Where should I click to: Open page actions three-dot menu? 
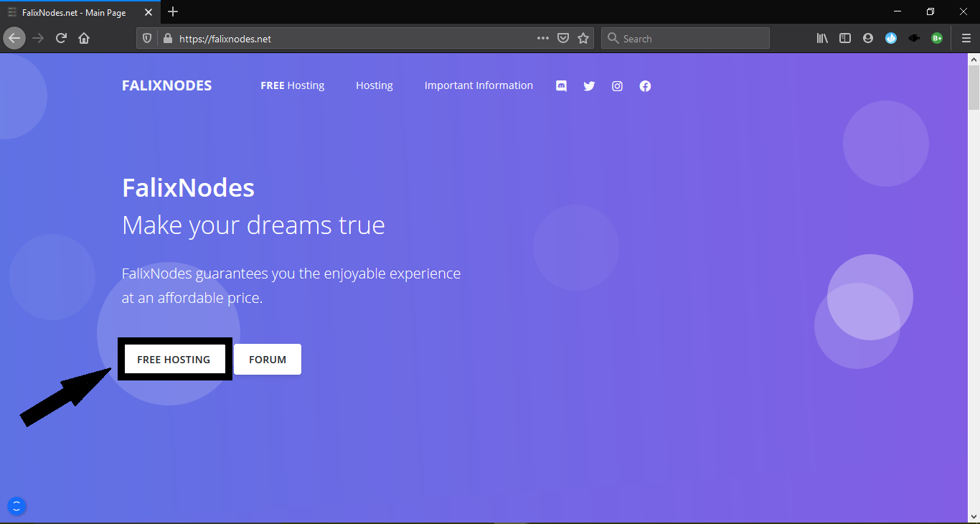[543, 39]
